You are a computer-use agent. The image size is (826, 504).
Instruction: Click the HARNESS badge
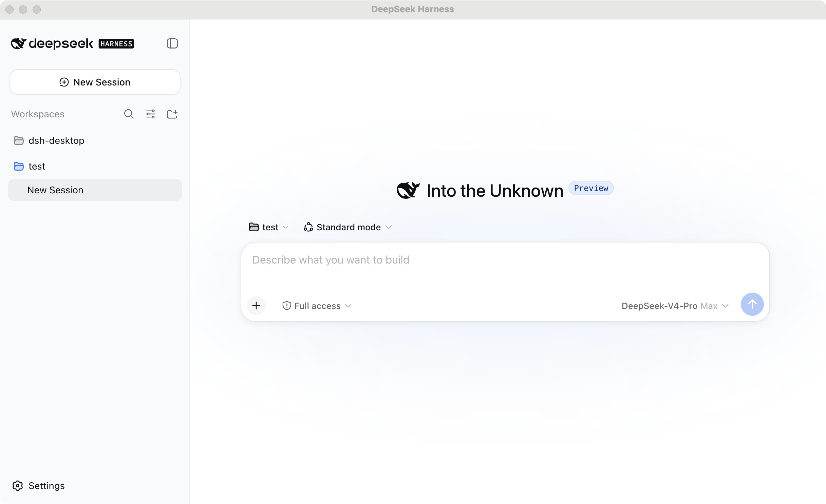pos(116,44)
